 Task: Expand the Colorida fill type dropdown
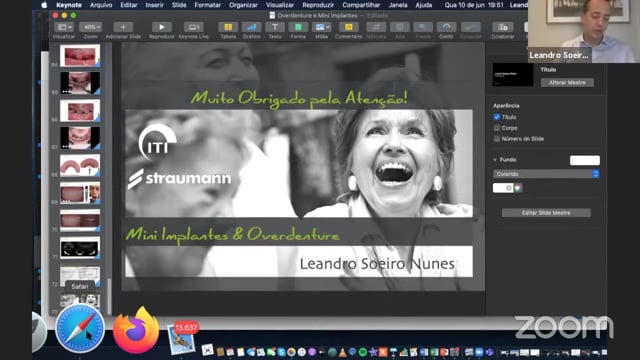[546, 174]
